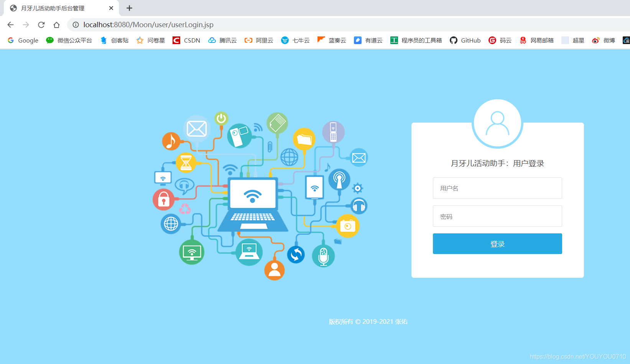
Task: Open the 腾讯云 bookmark
Action: [222, 40]
